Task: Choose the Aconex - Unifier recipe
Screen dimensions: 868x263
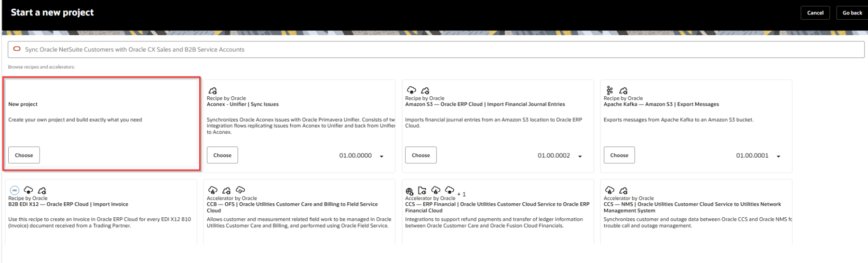Action: click(222, 155)
